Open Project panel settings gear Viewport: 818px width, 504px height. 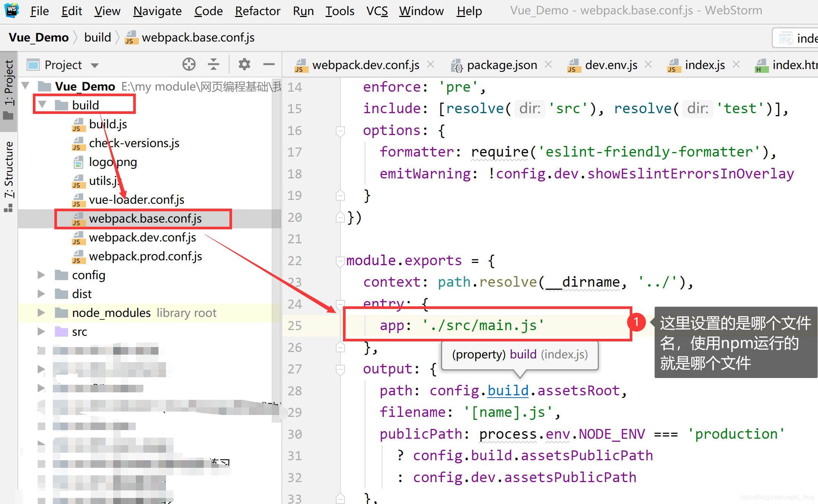point(244,65)
